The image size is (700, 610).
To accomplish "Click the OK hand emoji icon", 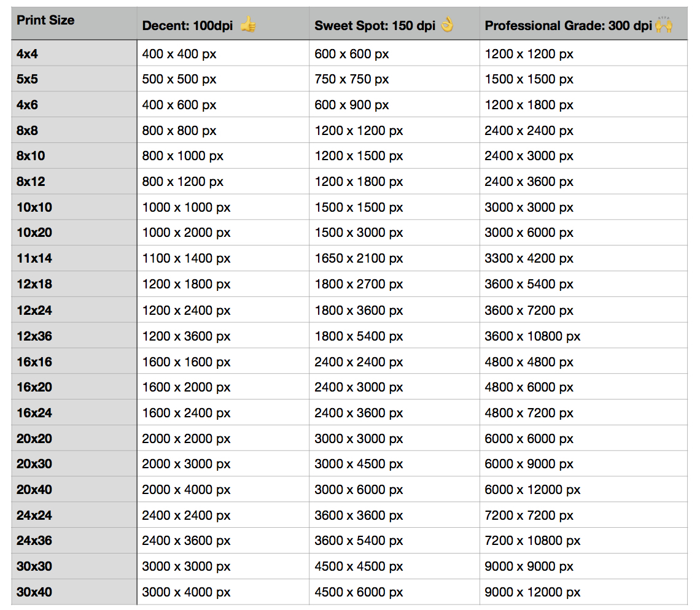I will (x=447, y=25).
